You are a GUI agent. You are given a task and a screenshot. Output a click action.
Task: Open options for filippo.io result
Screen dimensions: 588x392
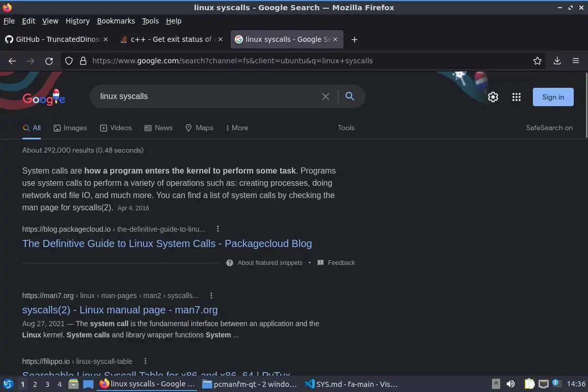[145, 361]
